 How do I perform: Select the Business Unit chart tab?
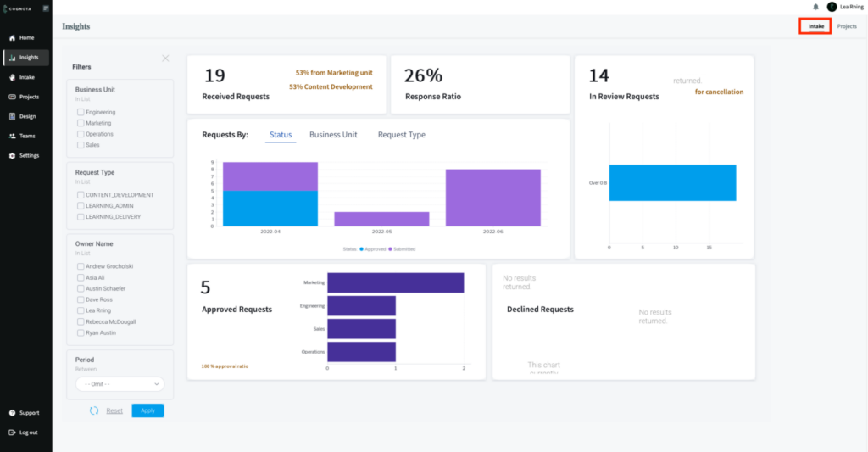[333, 135]
